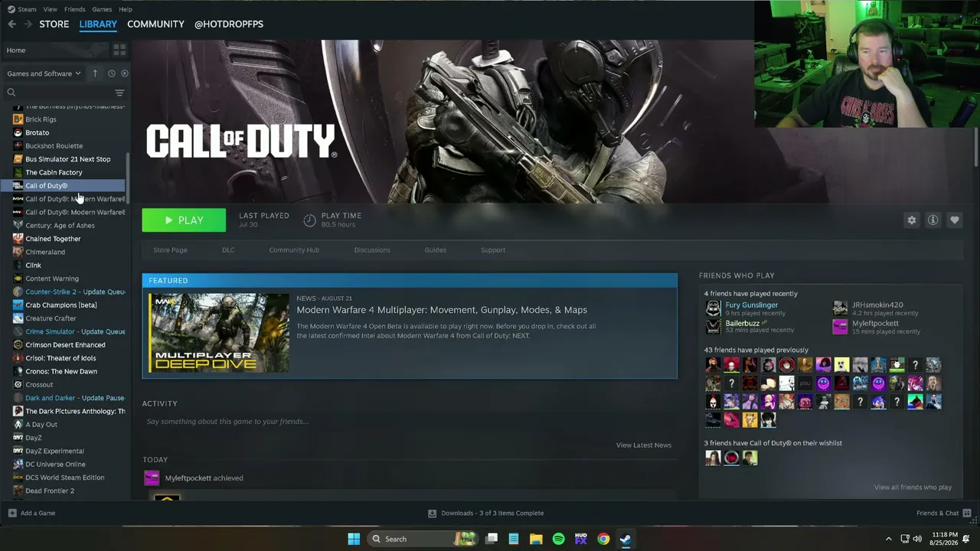Open Spotify from the taskbar
This screenshot has width=980, height=551.
coord(558,539)
